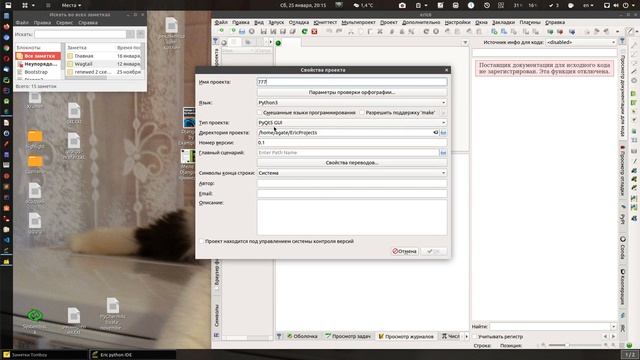Open the Wagtail note row
Image resolution: width=640 pixels, height=360 pixels.
point(104,64)
